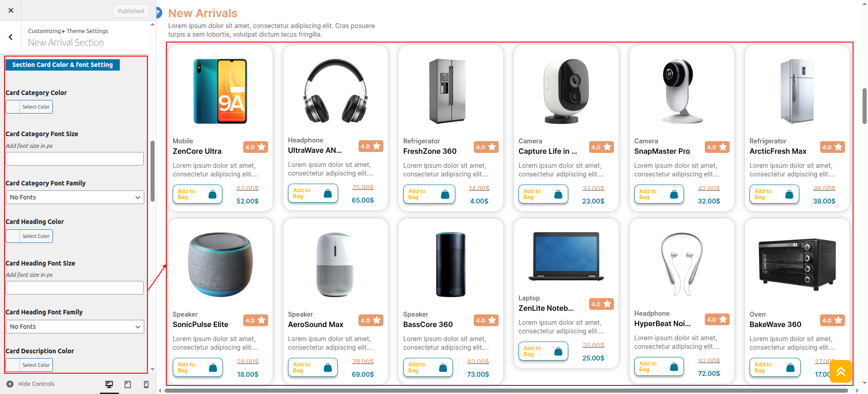Click the Card Heading Font Size input
The image size is (868, 394).
(x=75, y=288)
